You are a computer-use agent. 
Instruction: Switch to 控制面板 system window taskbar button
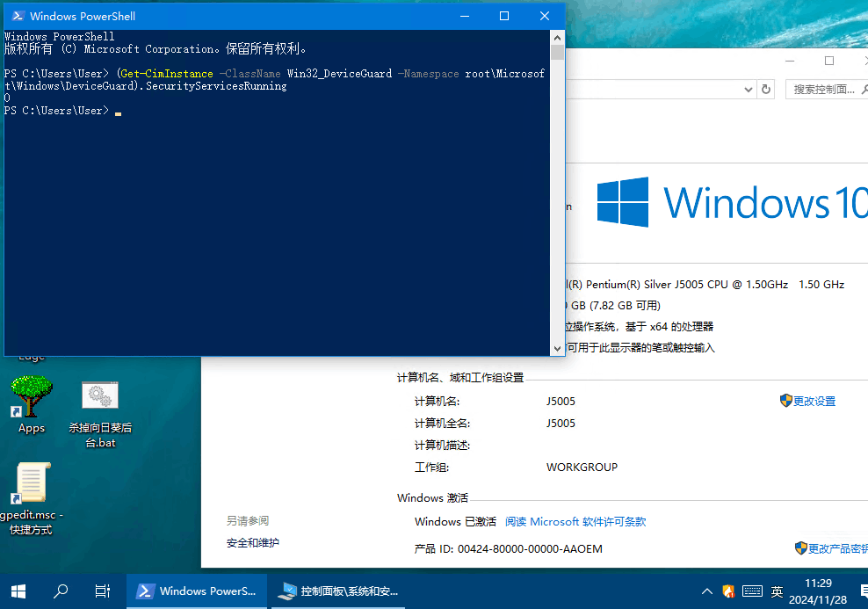point(338,591)
